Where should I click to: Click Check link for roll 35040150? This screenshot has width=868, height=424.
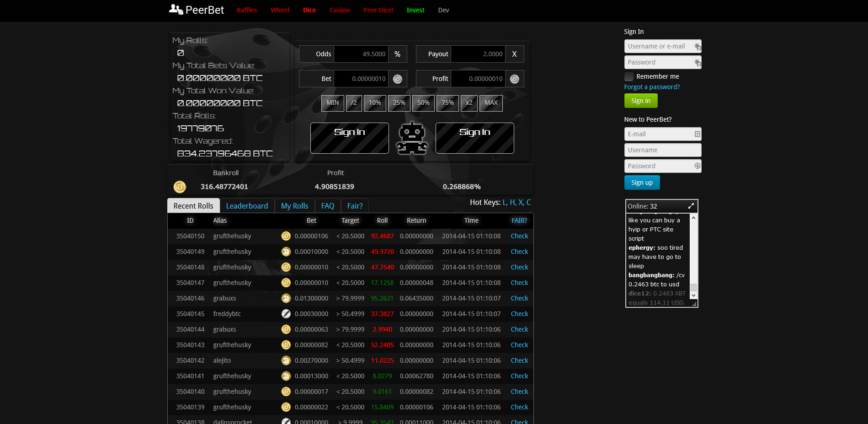click(519, 236)
